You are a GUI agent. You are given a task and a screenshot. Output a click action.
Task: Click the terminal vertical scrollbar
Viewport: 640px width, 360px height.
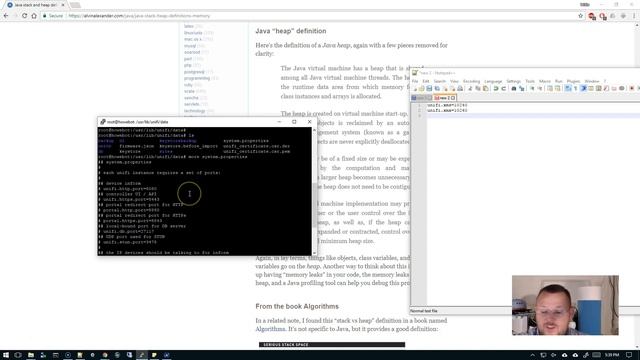pos(314,191)
